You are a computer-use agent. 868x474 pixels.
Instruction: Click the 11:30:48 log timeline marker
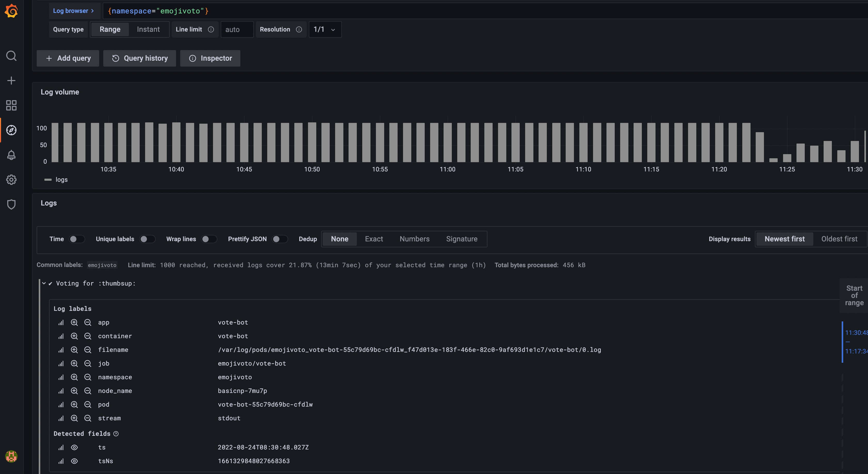pyautogui.click(x=856, y=333)
